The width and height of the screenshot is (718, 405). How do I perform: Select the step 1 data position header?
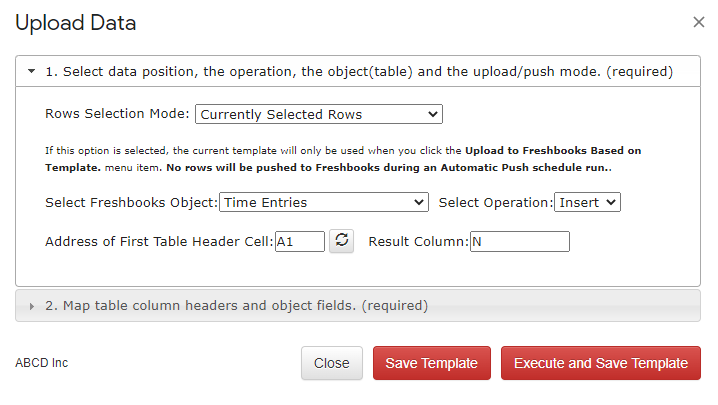tap(358, 71)
